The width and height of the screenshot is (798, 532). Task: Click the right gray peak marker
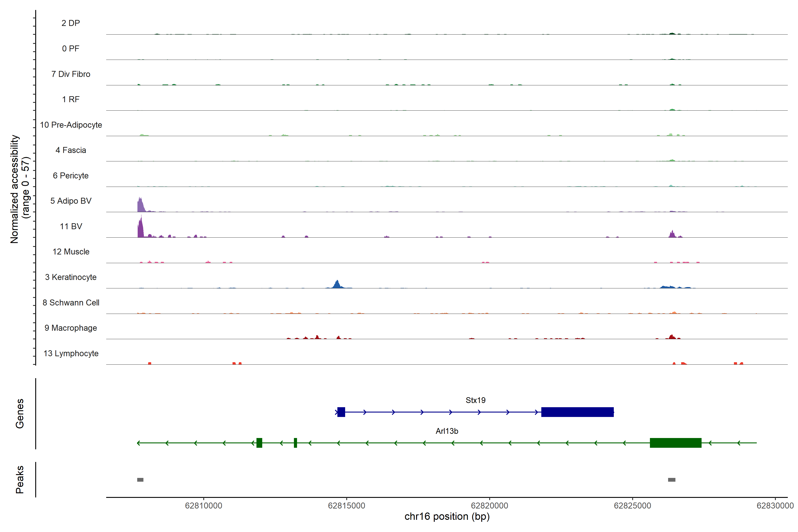(671, 480)
